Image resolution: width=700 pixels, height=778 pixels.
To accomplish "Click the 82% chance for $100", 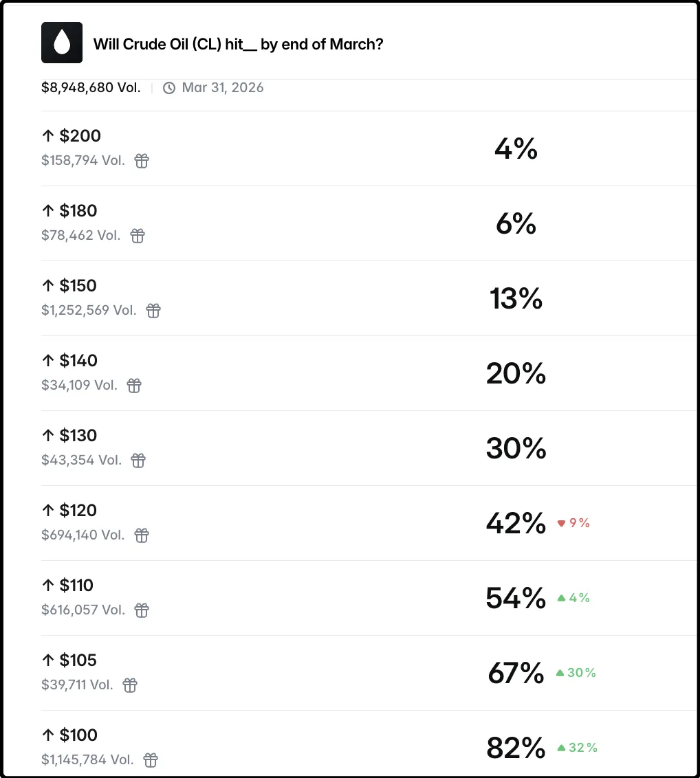I will pos(516,748).
